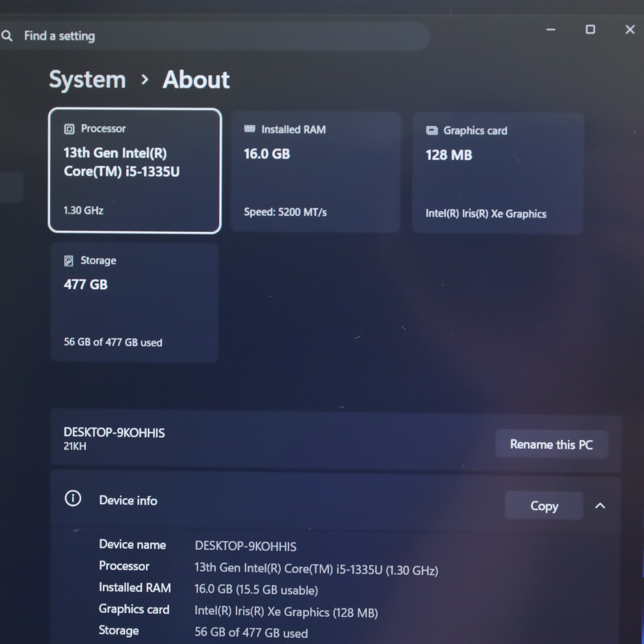
Task: Copy the device info
Action: [544, 506]
